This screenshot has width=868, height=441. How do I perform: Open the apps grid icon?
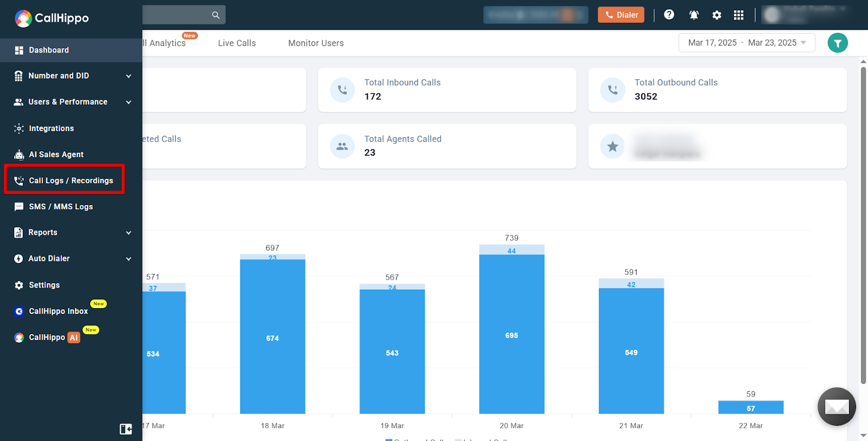(x=739, y=15)
